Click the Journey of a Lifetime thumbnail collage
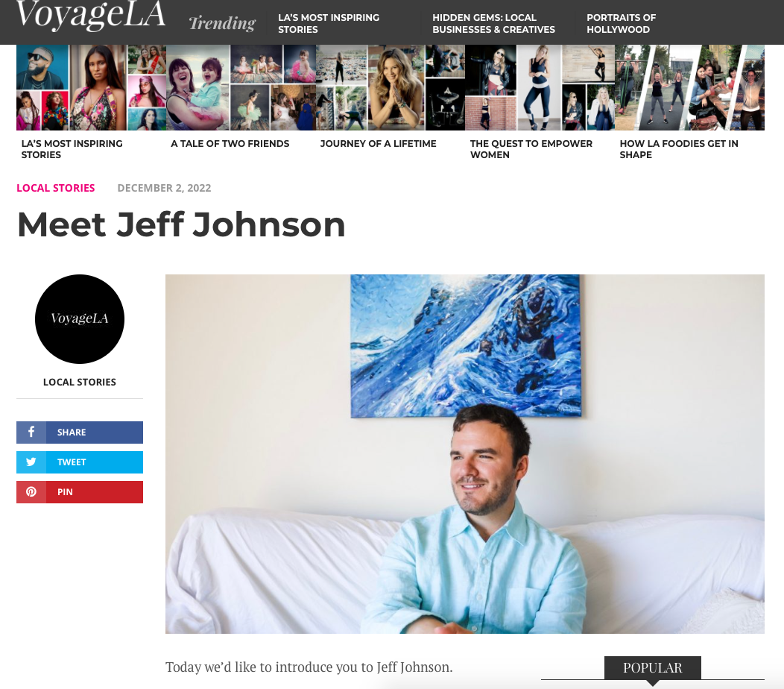Image resolution: width=784 pixels, height=689 pixels. click(x=390, y=87)
